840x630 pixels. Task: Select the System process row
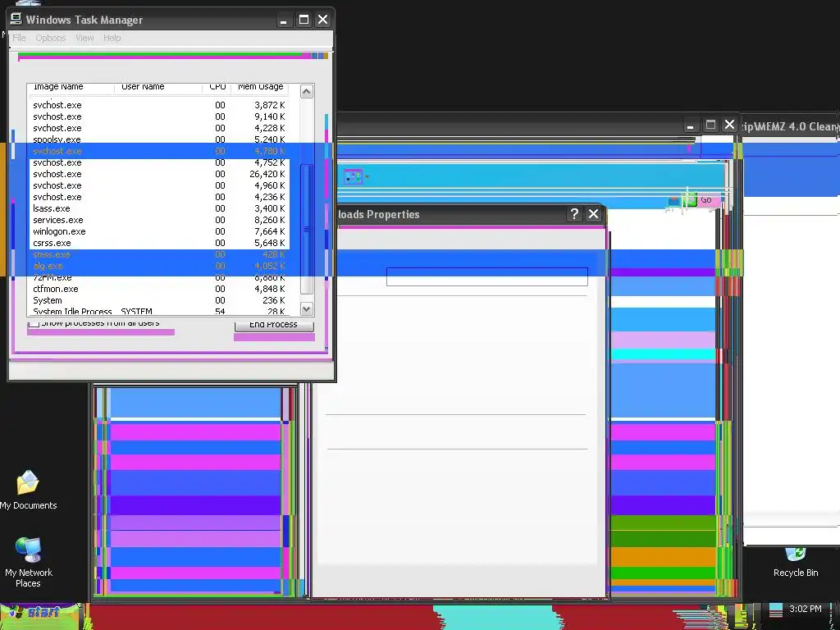(x=159, y=300)
